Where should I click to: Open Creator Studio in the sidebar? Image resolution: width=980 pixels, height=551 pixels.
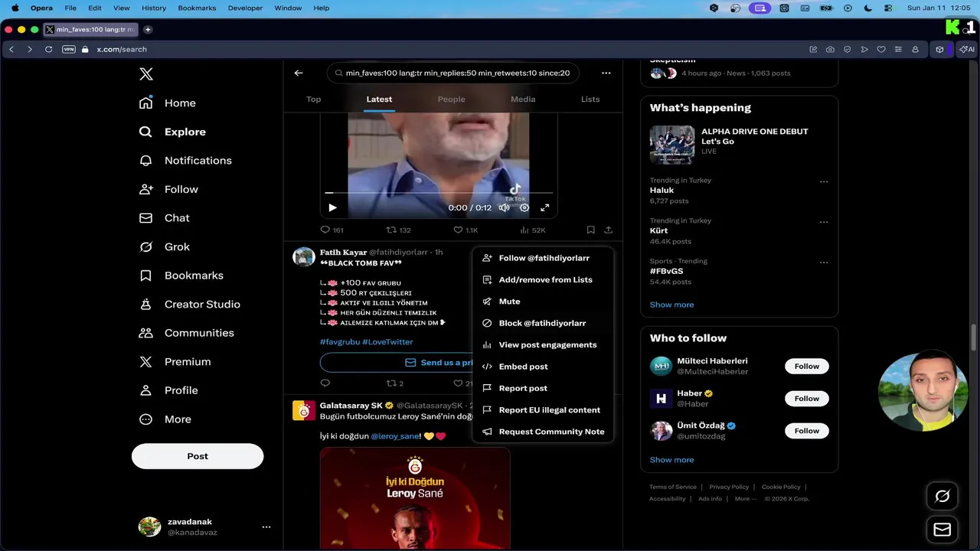(x=189, y=304)
